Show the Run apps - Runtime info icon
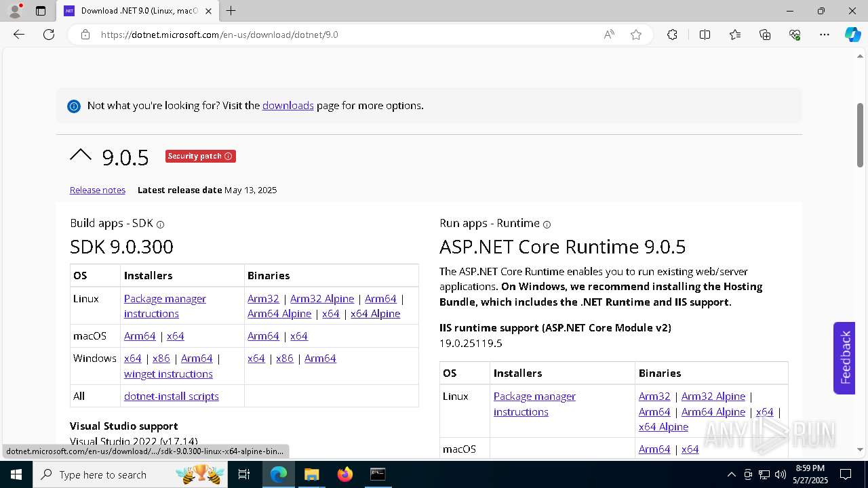 547,224
